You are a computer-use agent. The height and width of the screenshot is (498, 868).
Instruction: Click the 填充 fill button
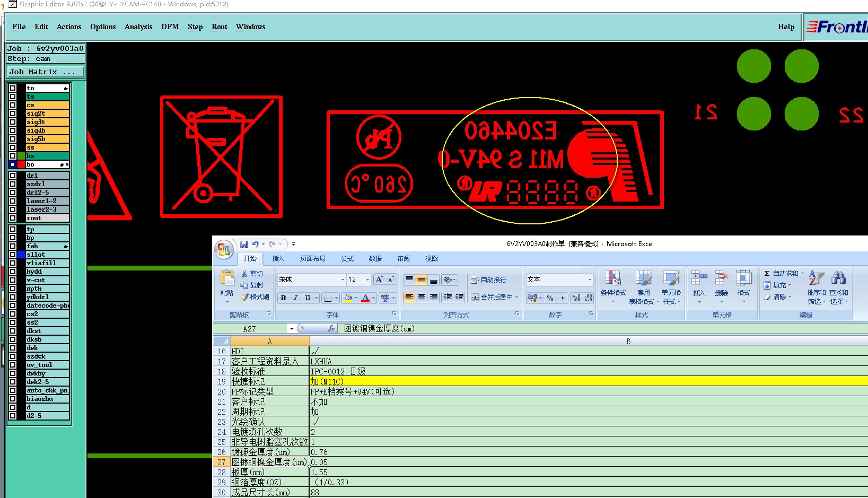(777, 285)
